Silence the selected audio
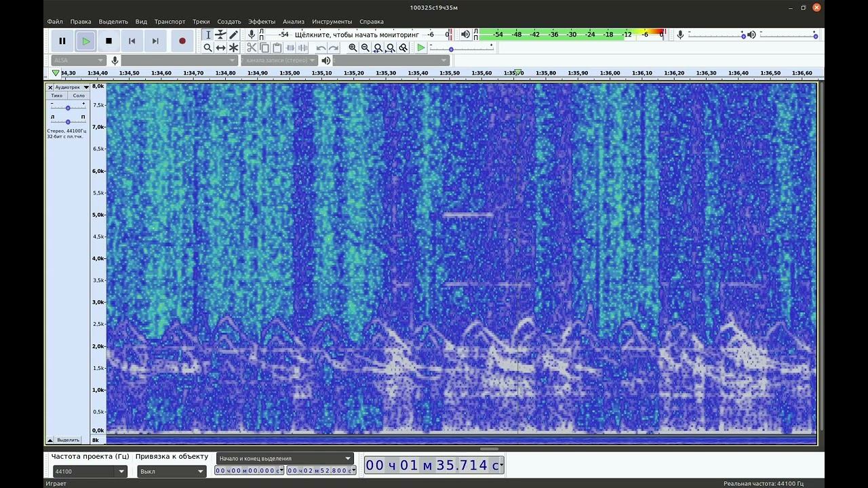 [303, 47]
